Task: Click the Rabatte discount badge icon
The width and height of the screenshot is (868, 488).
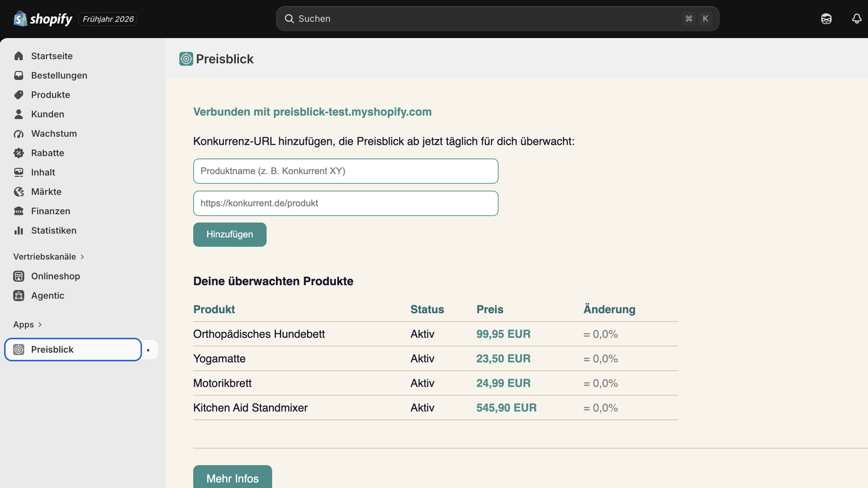Action: 19,153
